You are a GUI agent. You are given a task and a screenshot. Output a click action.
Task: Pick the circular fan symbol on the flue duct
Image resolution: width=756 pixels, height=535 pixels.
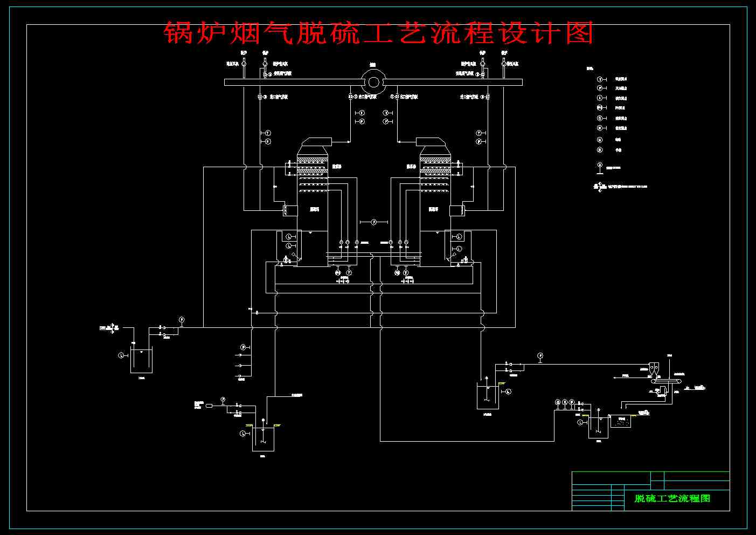tap(373, 82)
